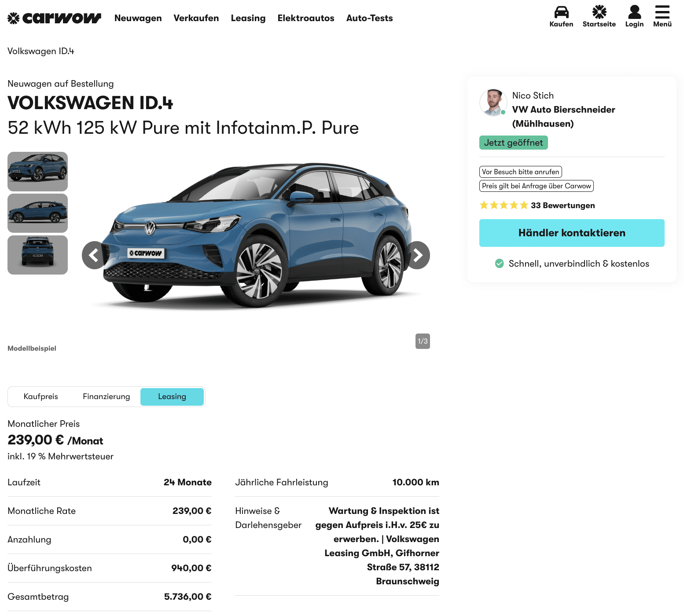Click Preis gilt bei Anfrage über Carwow tag
Viewport: 684px width, 616px height.
pos(536,186)
